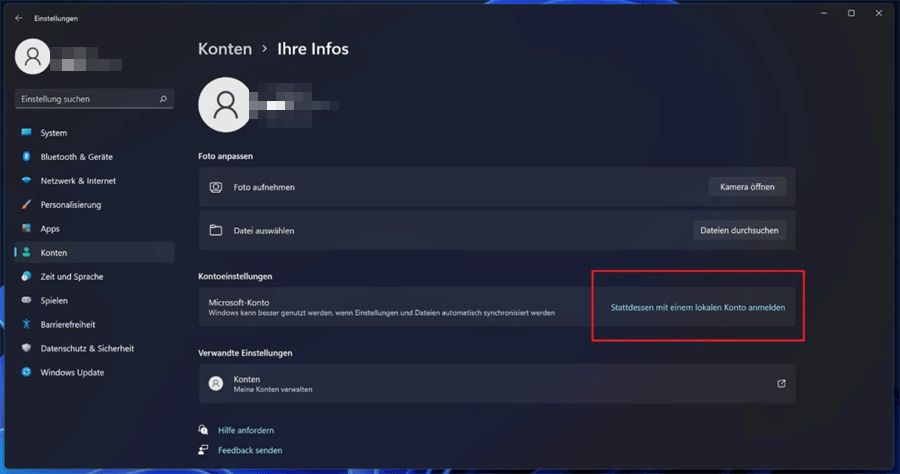
Task: Click the Kamera öffnen button
Action: (747, 187)
